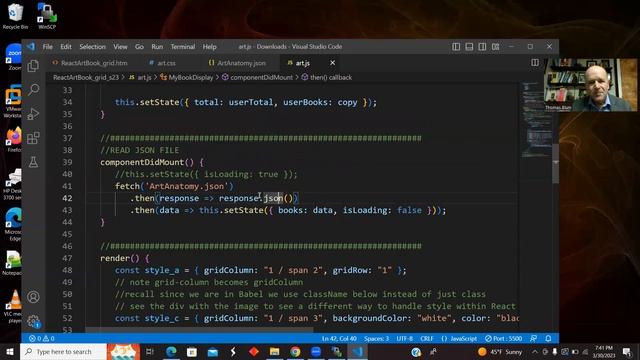Image resolution: width=640 pixels, height=360 pixels.
Task: Click the VS Code logo in title bar
Action: tap(31, 47)
